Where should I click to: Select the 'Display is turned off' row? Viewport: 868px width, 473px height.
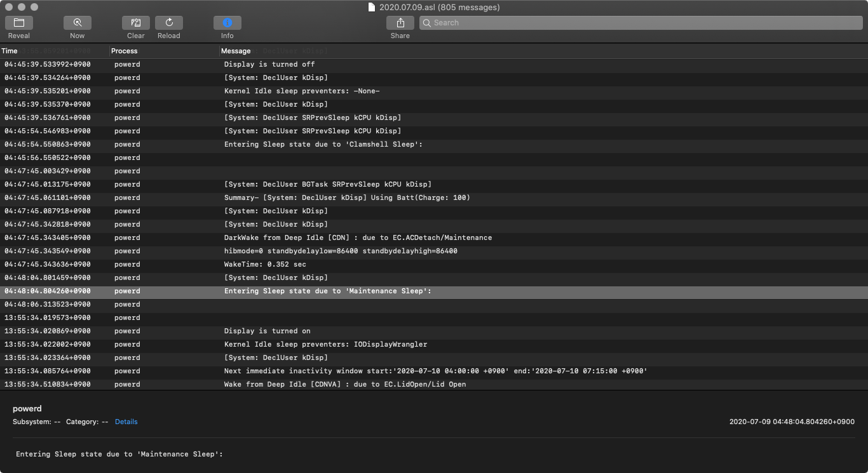click(269, 64)
